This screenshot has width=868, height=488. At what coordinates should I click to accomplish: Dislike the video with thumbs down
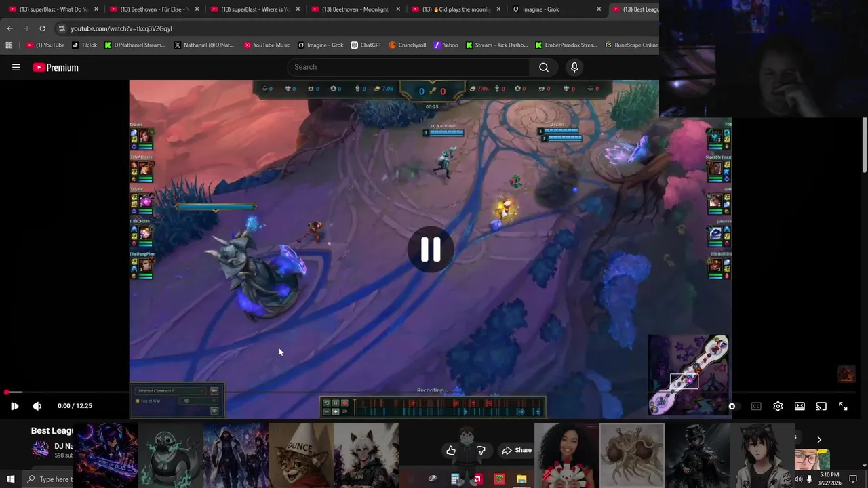click(x=481, y=450)
